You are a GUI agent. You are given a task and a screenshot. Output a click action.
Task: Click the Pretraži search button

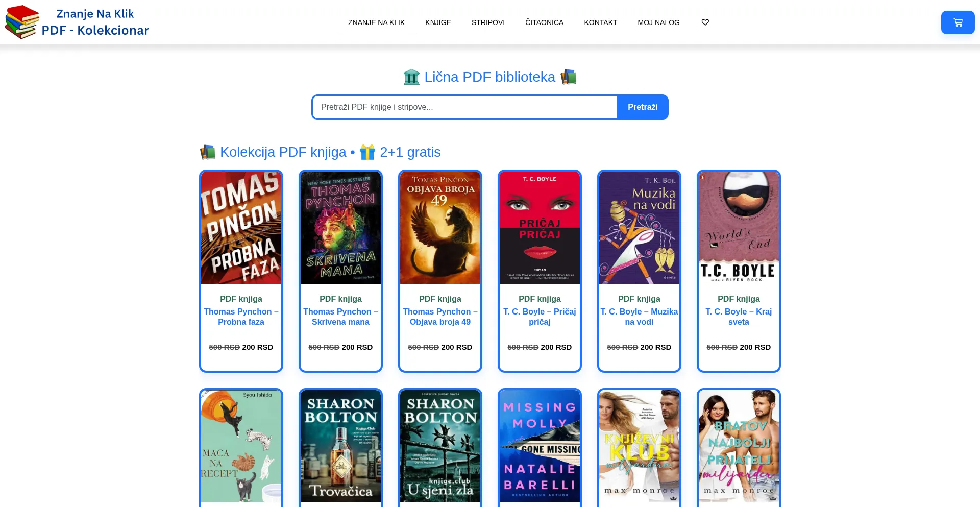pyautogui.click(x=643, y=107)
